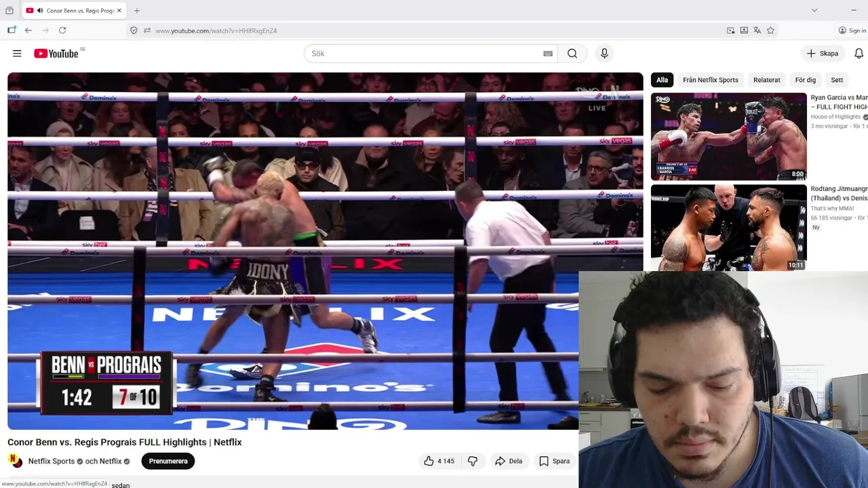Viewport: 868px width, 488px height.
Task: Click the browser back arrow
Action: (x=28, y=30)
